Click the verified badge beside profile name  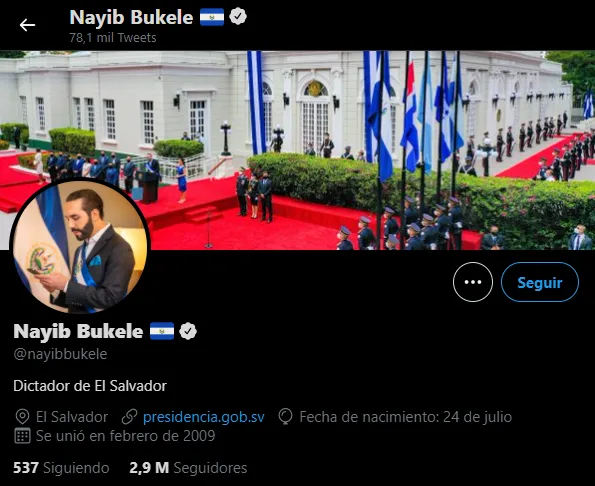click(x=188, y=331)
